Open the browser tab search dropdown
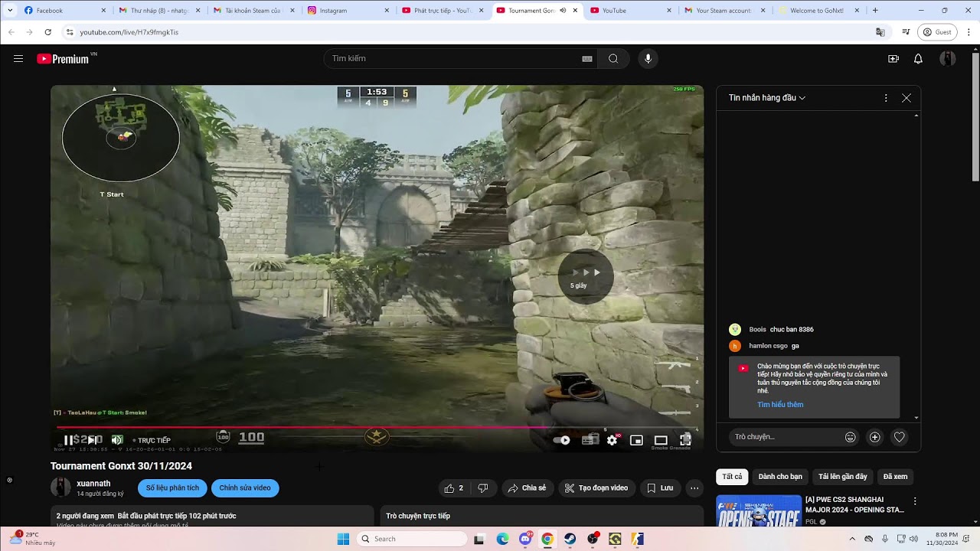Viewport: 980px width, 551px height. (10, 11)
